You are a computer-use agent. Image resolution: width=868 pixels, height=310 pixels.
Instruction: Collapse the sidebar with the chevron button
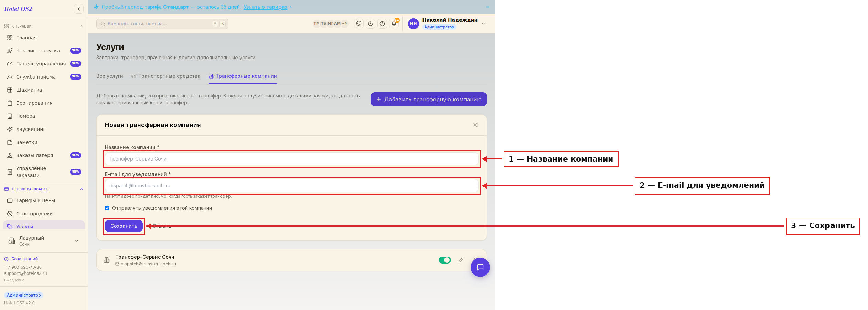tap(79, 9)
